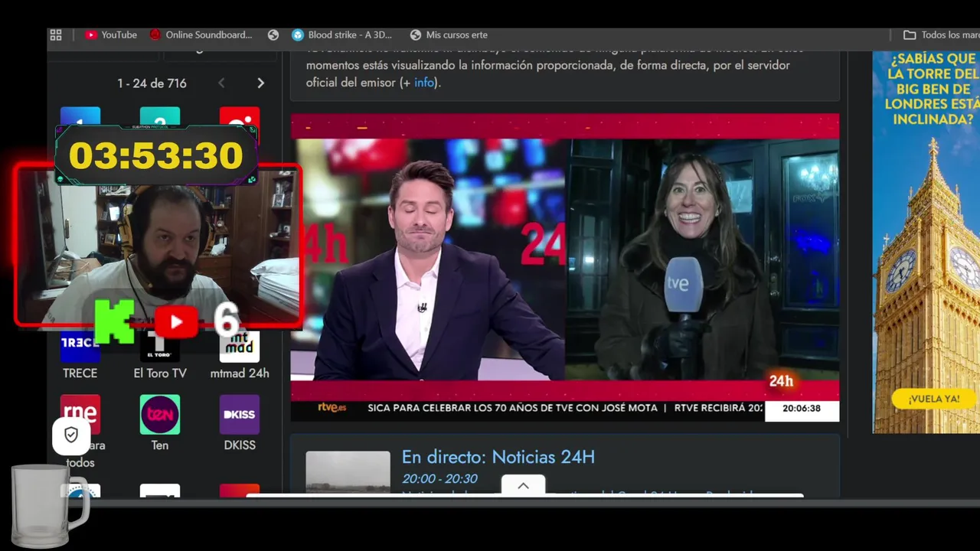This screenshot has height=551, width=980.
Task: Click the DKISS channel label
Action: click(240, 445)
